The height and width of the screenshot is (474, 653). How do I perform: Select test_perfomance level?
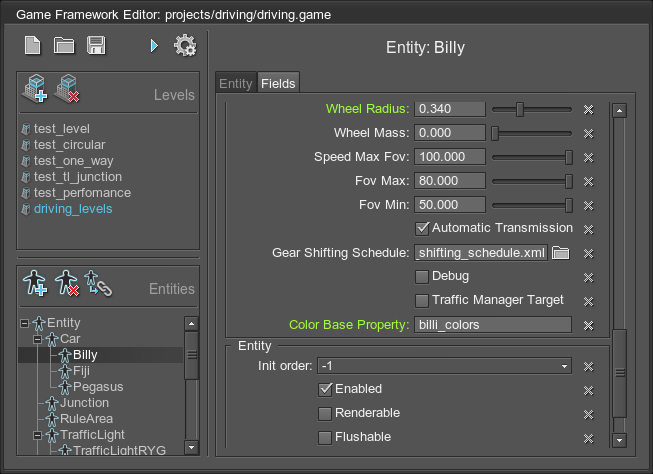82,193
